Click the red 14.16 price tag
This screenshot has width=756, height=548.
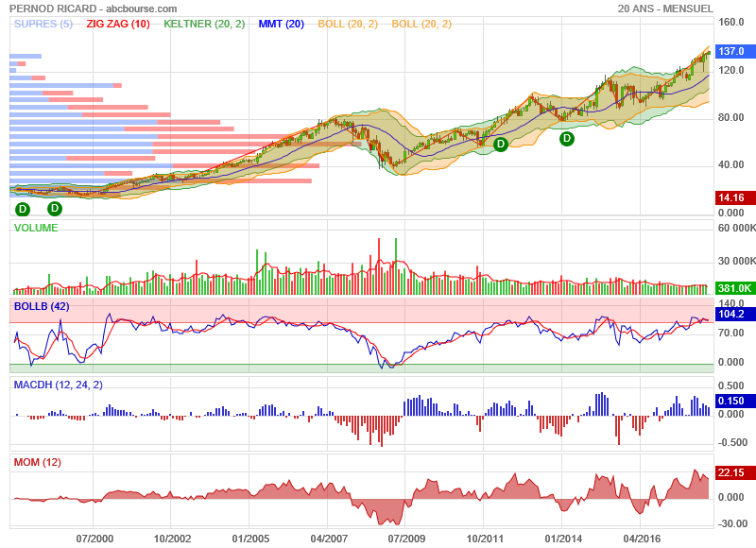[735, 197]
